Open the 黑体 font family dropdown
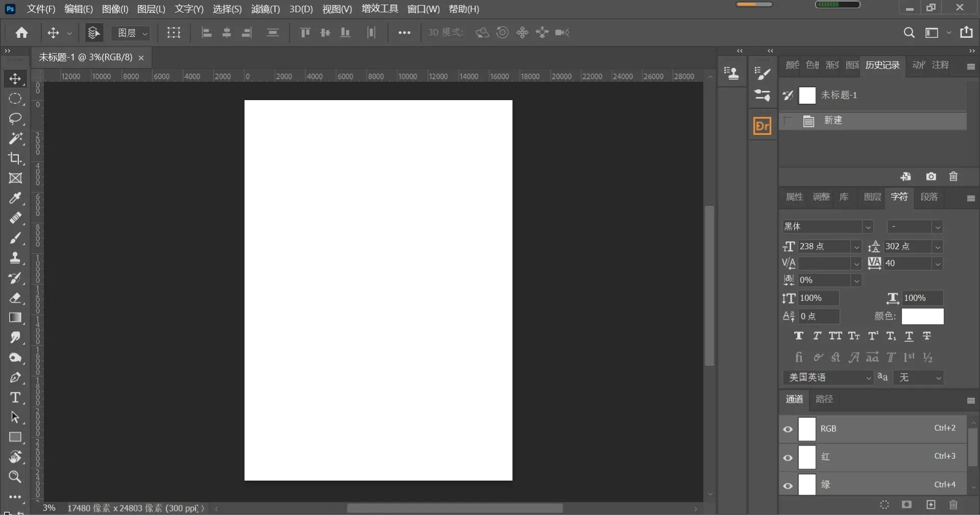Screen dimensions: 980x515 [868, 227]
